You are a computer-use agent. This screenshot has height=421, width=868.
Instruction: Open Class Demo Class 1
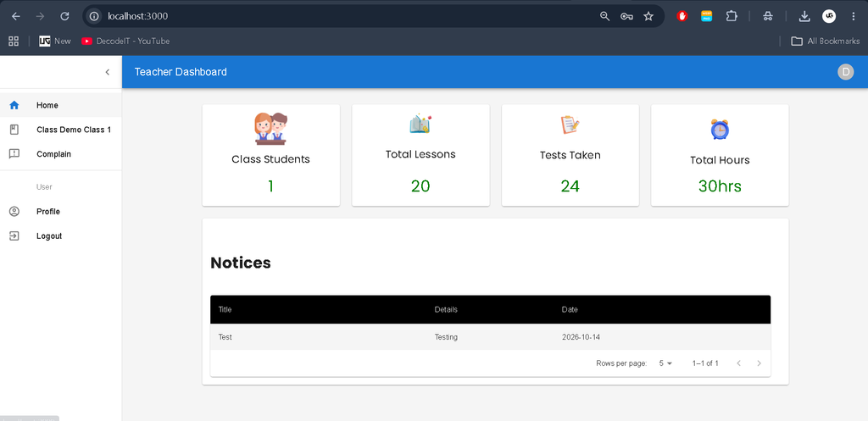[61, 130]
